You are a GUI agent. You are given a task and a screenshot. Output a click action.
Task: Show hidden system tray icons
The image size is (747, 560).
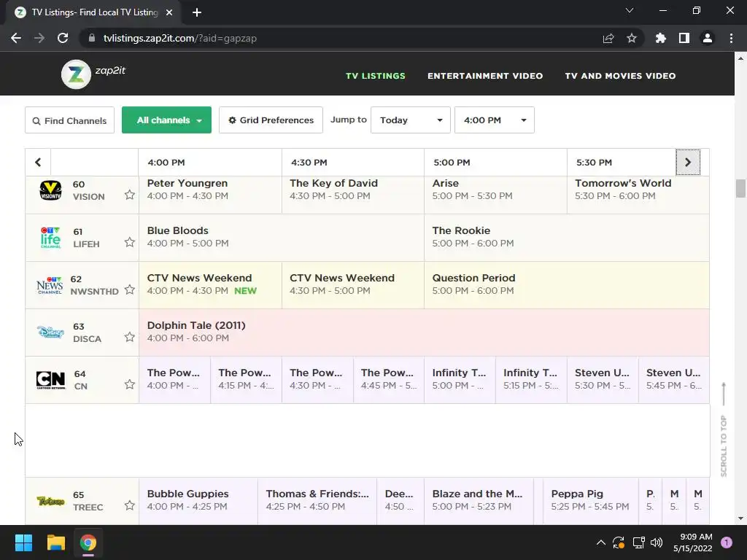coord(601,542)
